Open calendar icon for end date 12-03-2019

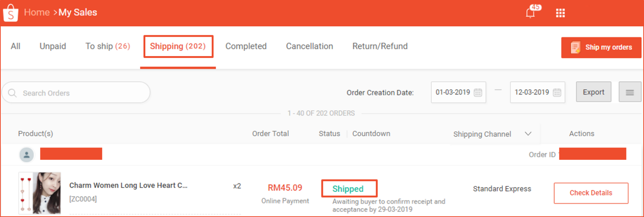coord(557,92)
